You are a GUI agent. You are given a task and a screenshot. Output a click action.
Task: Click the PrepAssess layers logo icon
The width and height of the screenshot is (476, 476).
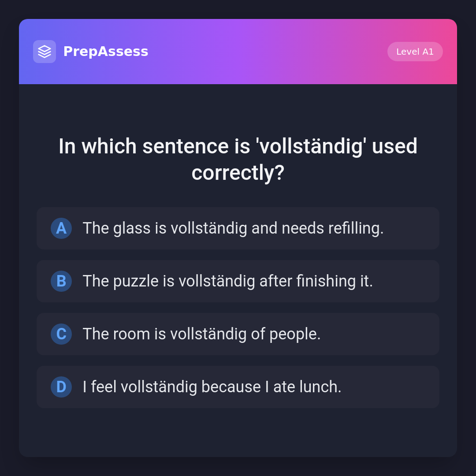coord(45,52)
